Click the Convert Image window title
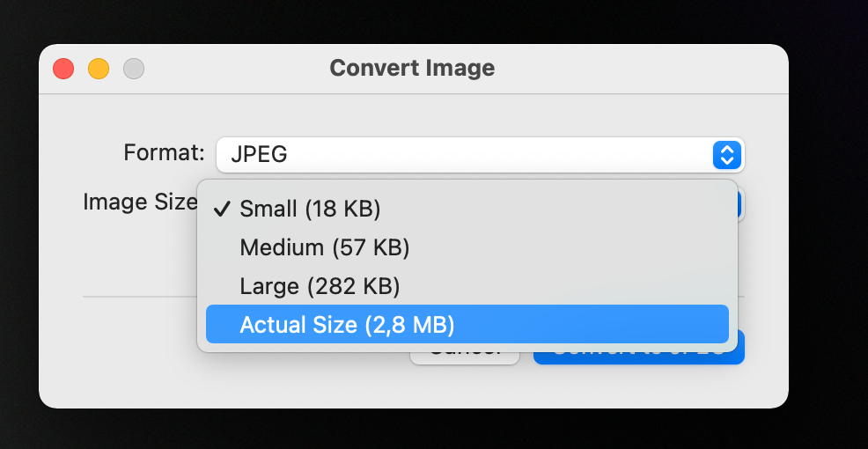Image resolution: width=868 pixels, height=449 pixels. (x=412, y=68)
